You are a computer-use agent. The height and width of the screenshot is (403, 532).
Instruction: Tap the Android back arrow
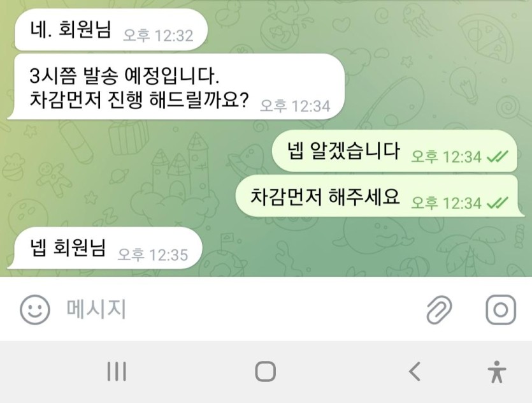415,371
